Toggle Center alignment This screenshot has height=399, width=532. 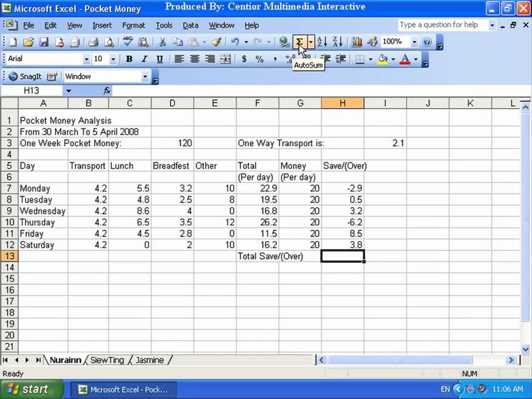click(x=195, y=59)
